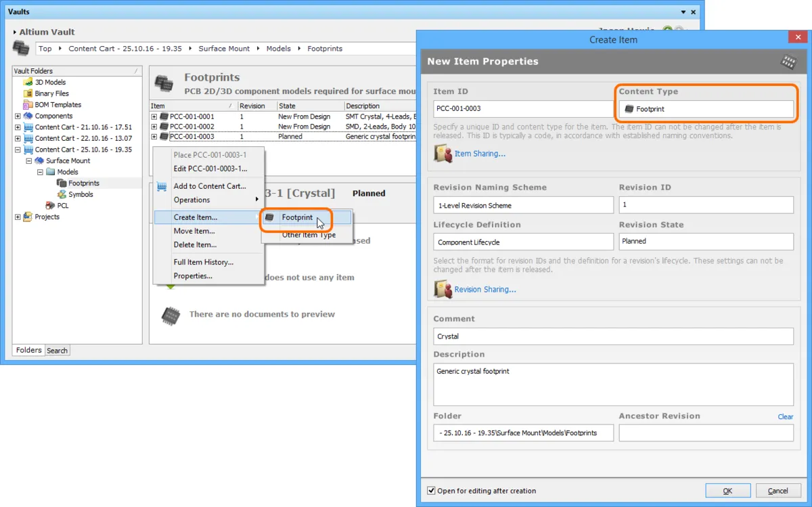Click Surface Mount in the breadcrumb
Image resolution: width=812 pixels, height=507 pixels.
224,48
